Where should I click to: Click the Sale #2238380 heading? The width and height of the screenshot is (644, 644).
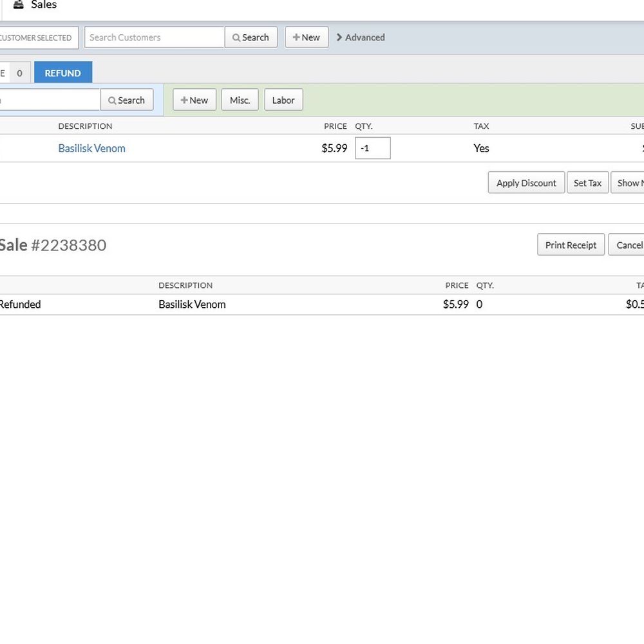click(53, 245)
